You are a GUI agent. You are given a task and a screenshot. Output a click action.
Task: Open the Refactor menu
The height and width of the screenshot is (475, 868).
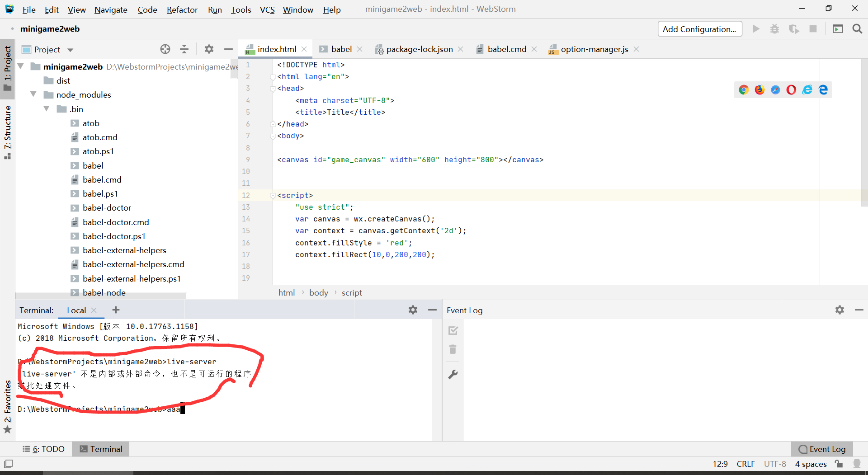click(x=182, y=9)
